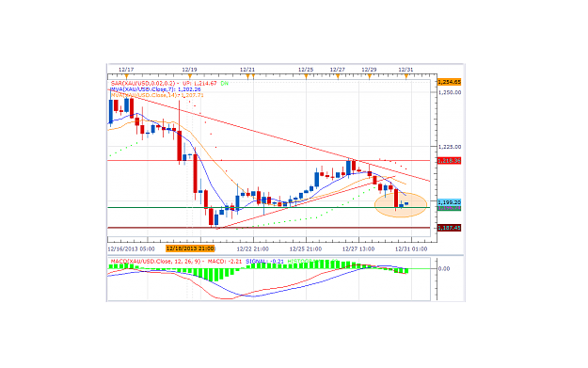
Task: Click the SIGNAL: -0.21 value
Action: pos(264,261)
